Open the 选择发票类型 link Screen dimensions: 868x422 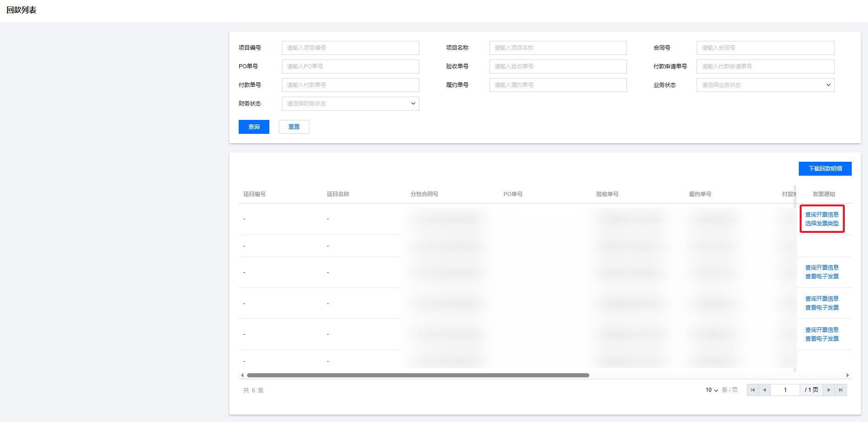coord(822,224)
